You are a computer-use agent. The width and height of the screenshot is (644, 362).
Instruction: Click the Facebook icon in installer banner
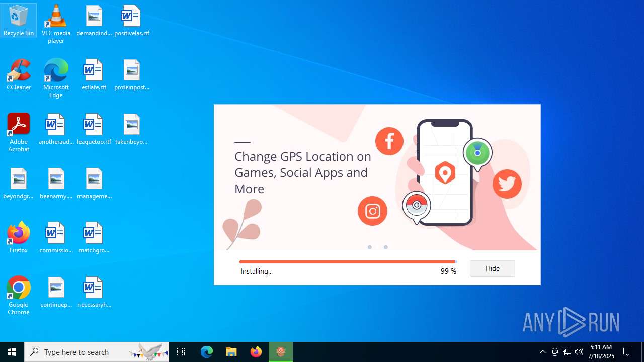[x=389, y=141]
